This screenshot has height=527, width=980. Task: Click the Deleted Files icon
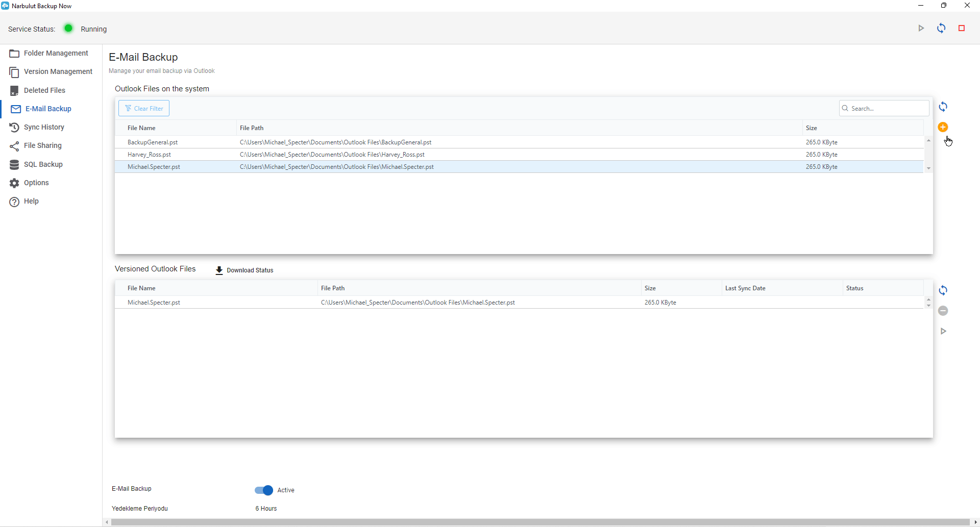14,91
